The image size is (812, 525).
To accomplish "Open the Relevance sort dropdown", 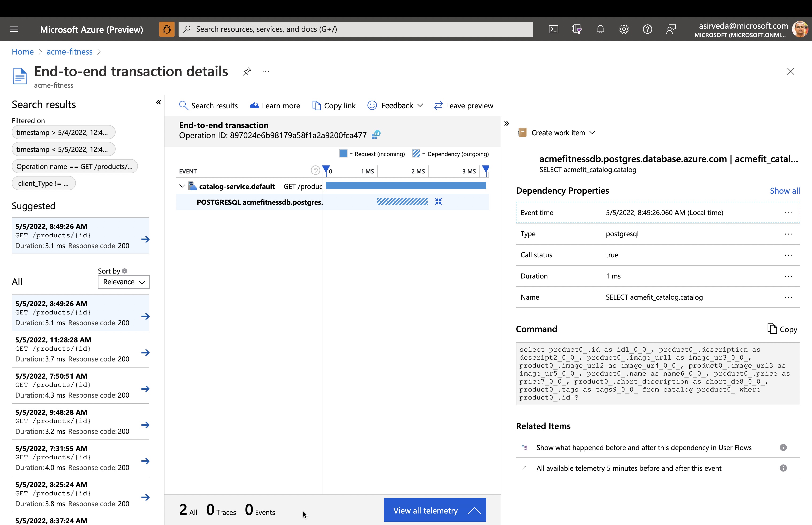I will pos(124,282).
